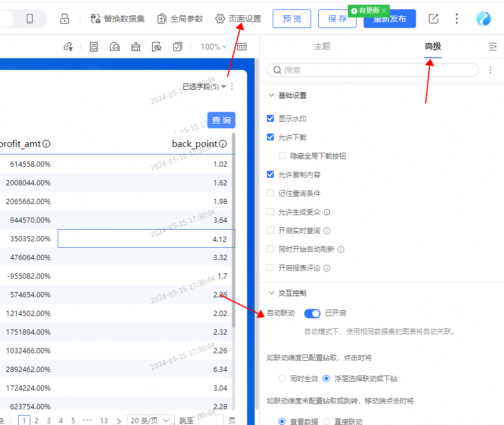This screenshot has height=425, width=504.
Task: Click the blue user avatar icon
Action: [483, 19]
